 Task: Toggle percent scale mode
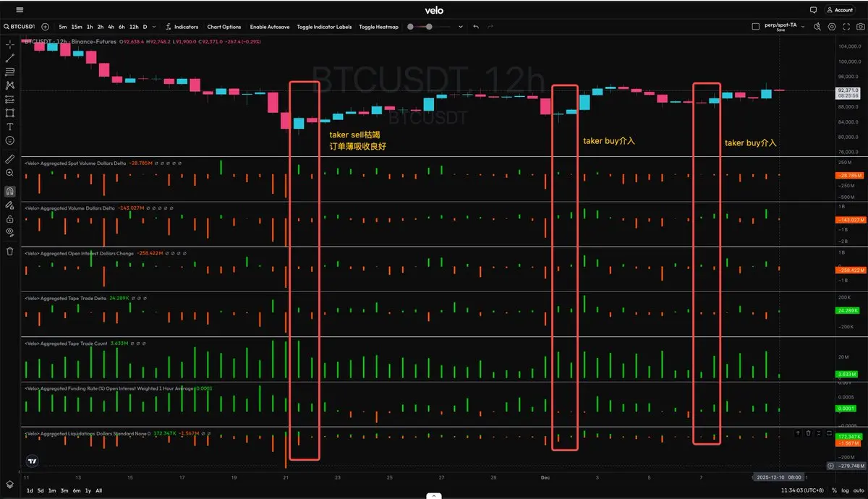click(833, 490)
